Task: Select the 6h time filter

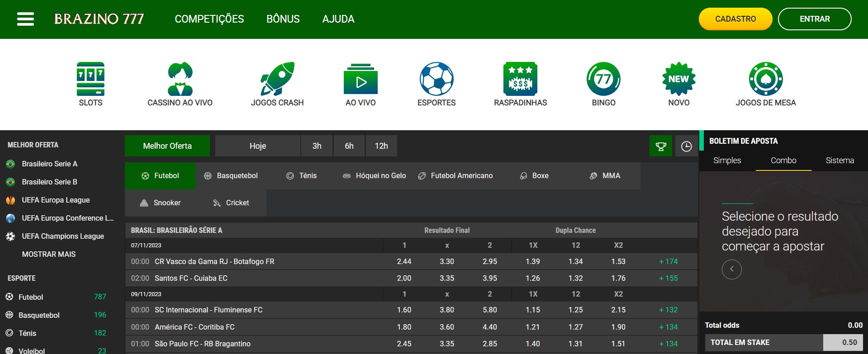Action: [349, 146]
